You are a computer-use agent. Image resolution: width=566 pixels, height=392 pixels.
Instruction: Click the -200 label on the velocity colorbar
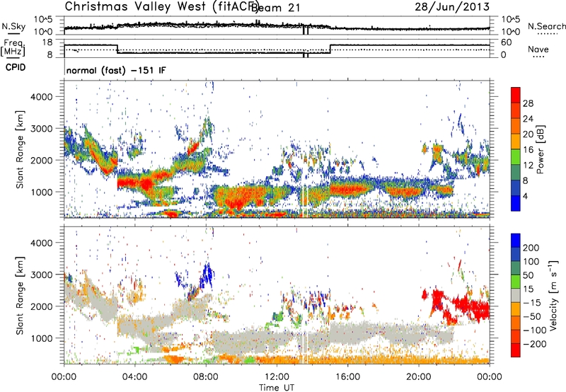[534, 344]
